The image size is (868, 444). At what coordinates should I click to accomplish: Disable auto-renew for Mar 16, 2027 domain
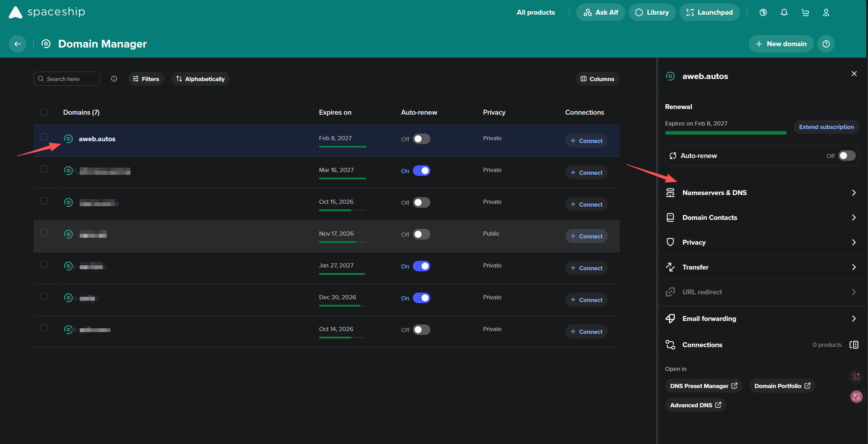click(x=421, y=171)
